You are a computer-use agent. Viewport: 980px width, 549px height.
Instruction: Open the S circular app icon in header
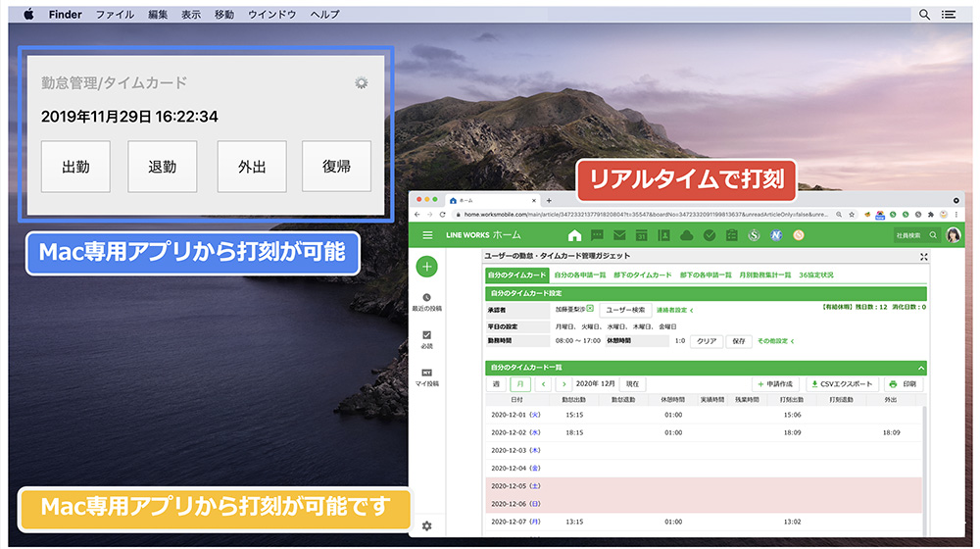[754, 235]
